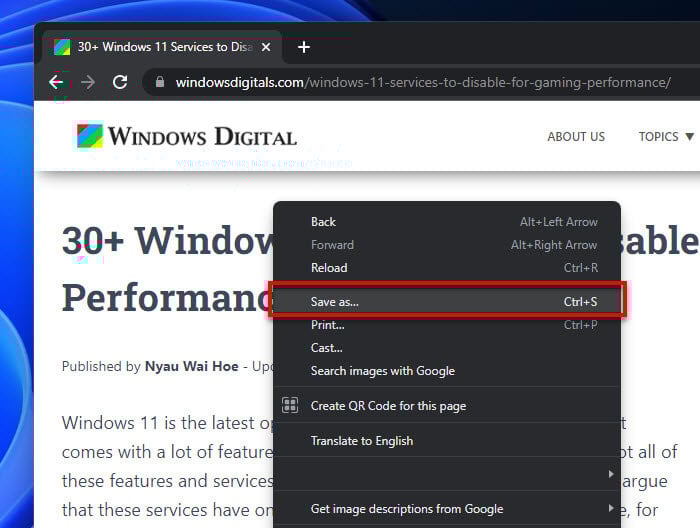700x528 pixels.
Task: Expand the TOPICS dropdown menu
Action: (665, 136)
